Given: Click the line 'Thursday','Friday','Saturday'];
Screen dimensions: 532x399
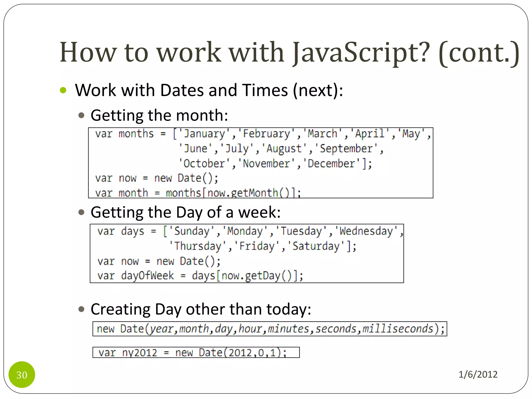Looking at the screenshot, I should (263, 246).
